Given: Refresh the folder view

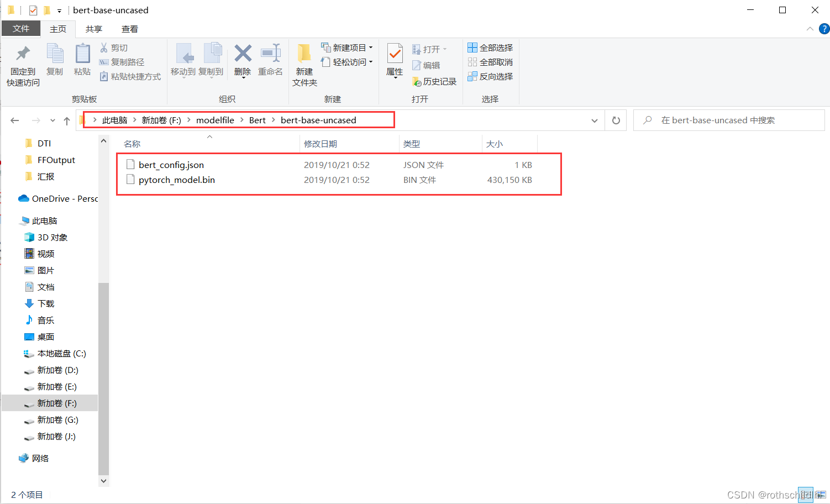Looking at the screenshot, I should point(615,120).
